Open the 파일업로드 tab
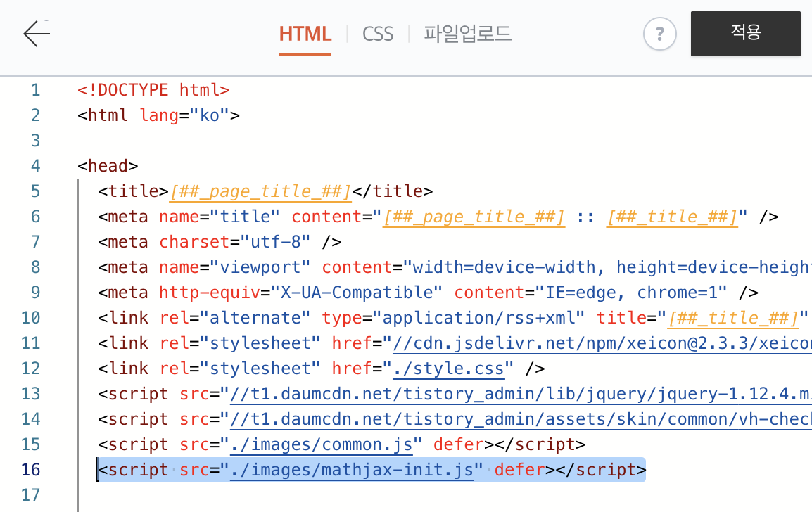This screenshot has width=812, height=512. (468, 34)
